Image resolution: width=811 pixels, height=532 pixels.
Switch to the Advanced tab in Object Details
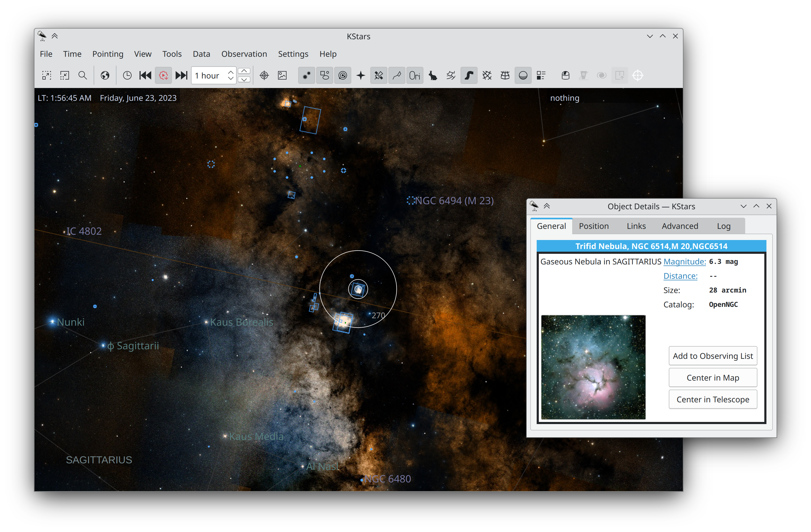[680, 226]
